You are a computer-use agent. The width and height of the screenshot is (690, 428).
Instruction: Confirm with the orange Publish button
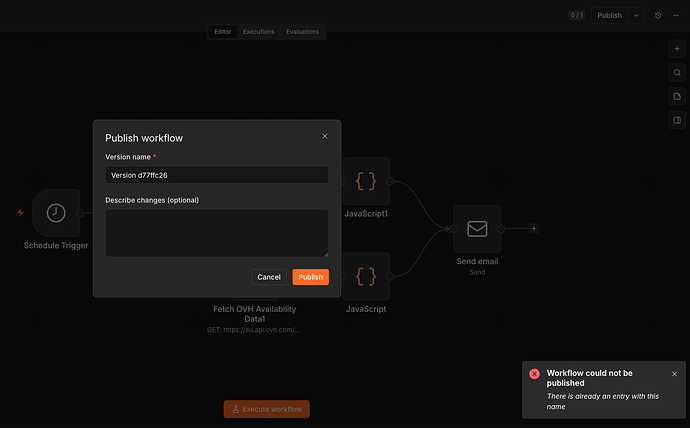[311, 277]
